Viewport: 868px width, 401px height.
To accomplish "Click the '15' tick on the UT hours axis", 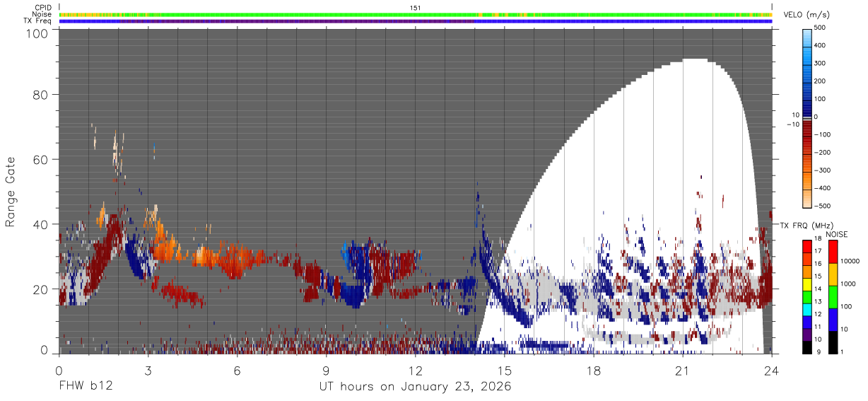I will 505,370.
